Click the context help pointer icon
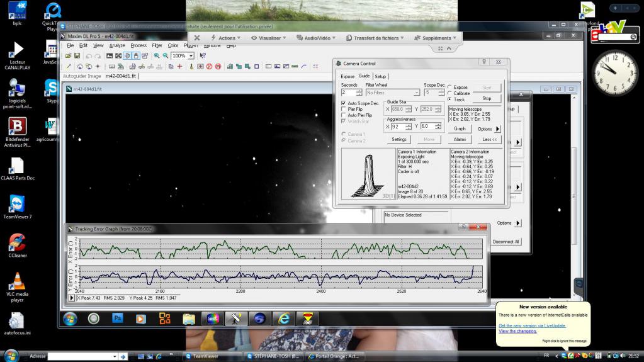This screenshot has height=362, width=644. (203, 56)
